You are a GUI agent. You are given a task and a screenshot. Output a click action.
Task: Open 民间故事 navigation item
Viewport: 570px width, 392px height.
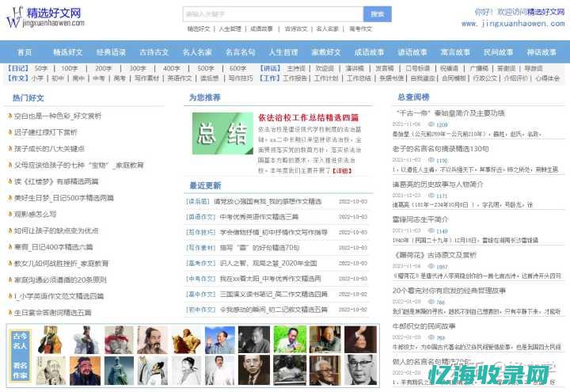point(499,52)
